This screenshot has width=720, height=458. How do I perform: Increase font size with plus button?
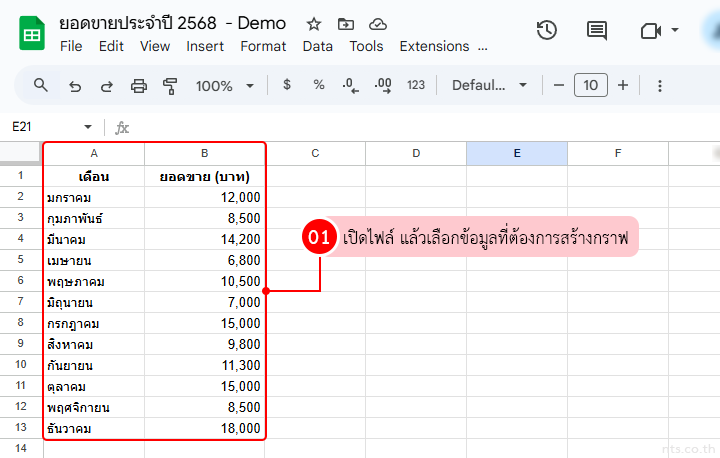[x=623, y=85]
